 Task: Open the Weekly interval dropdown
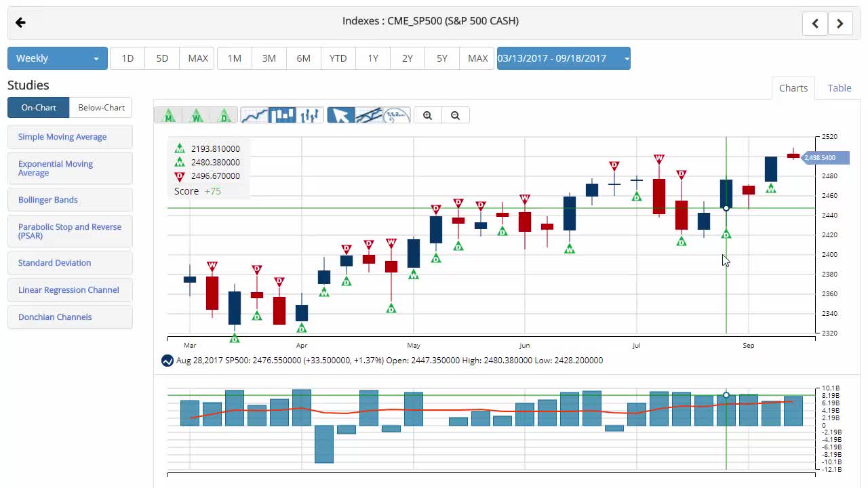point(58,58)
